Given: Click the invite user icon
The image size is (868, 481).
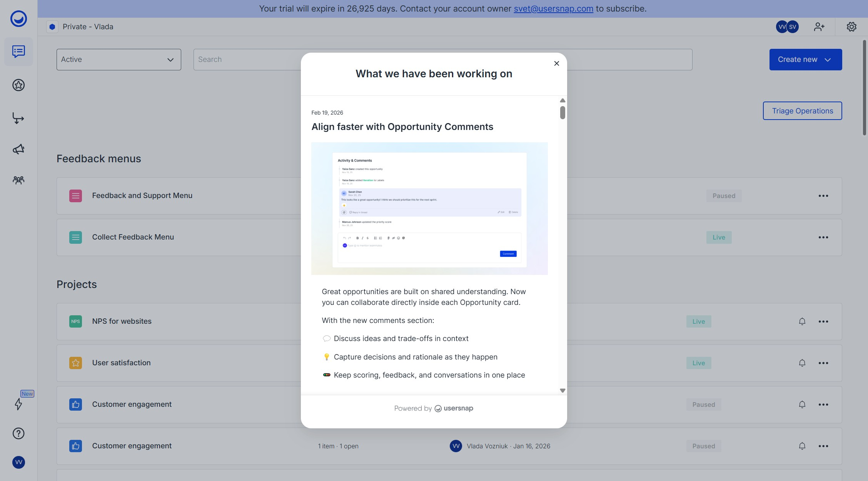Looking at the screenshot, I should (819, 27).
